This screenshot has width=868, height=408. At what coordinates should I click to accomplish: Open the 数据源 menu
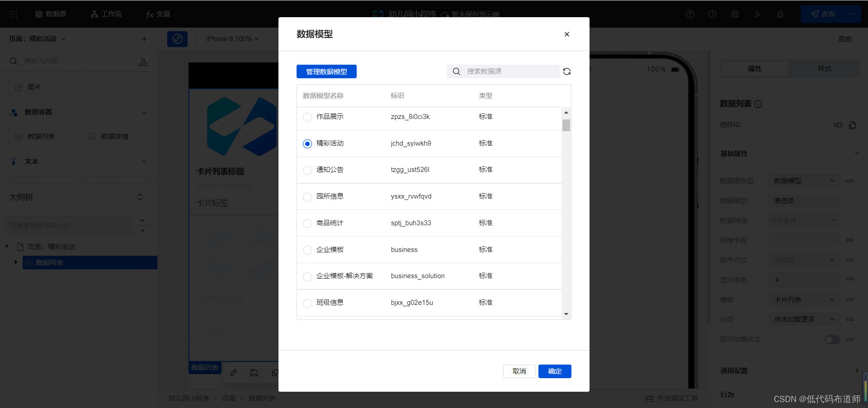(x=51, y=14)
